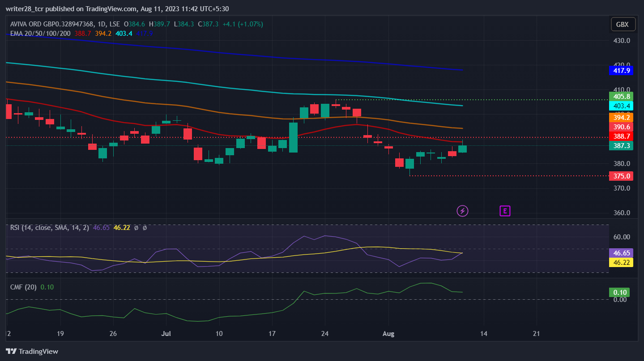Click the 417.9 blue EMA price label
The image size is (644, 361).
coord(621,70)
